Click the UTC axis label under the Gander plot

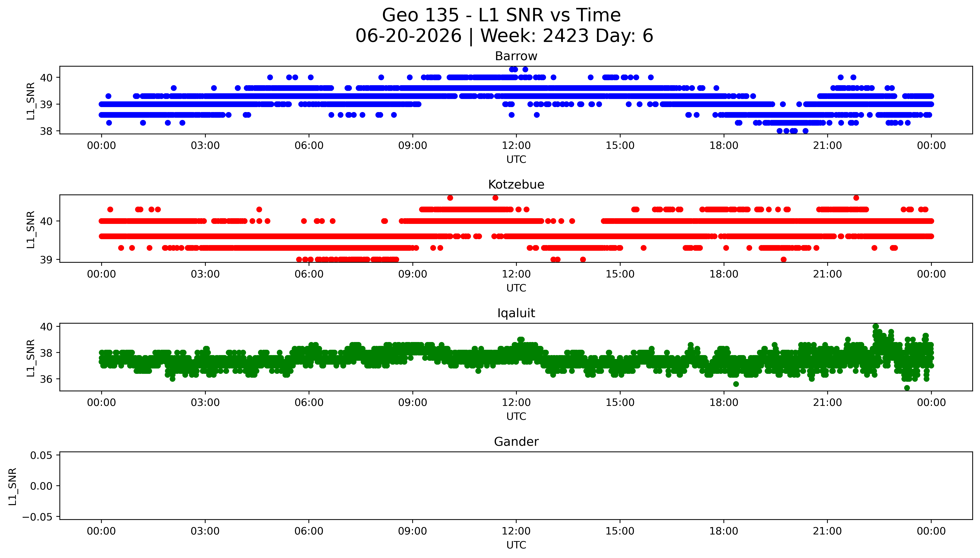coord(516,545)
